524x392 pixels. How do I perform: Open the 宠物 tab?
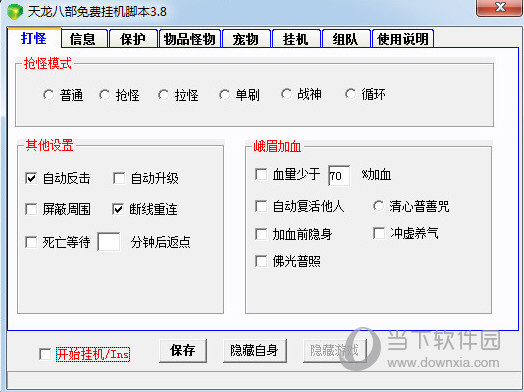(246, 39)
